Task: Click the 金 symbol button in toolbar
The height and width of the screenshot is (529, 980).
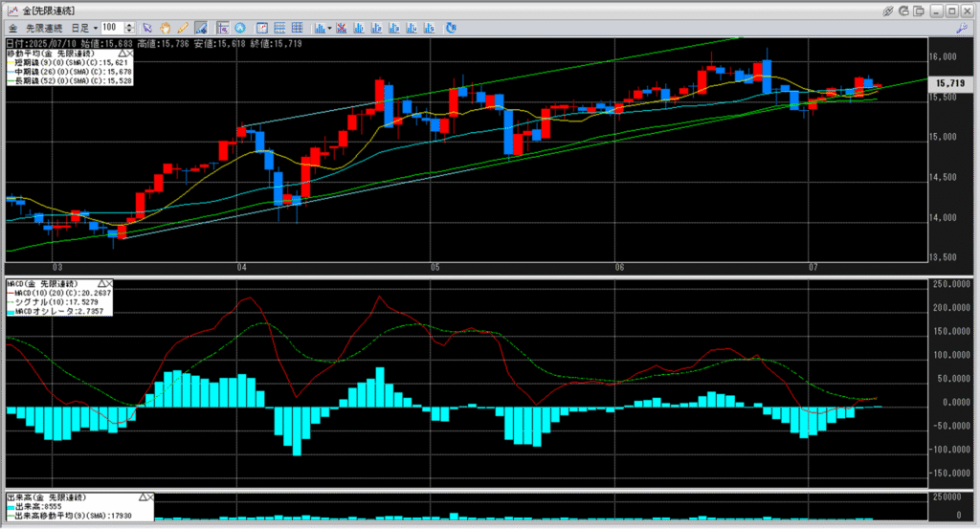Action: [12, 28]
